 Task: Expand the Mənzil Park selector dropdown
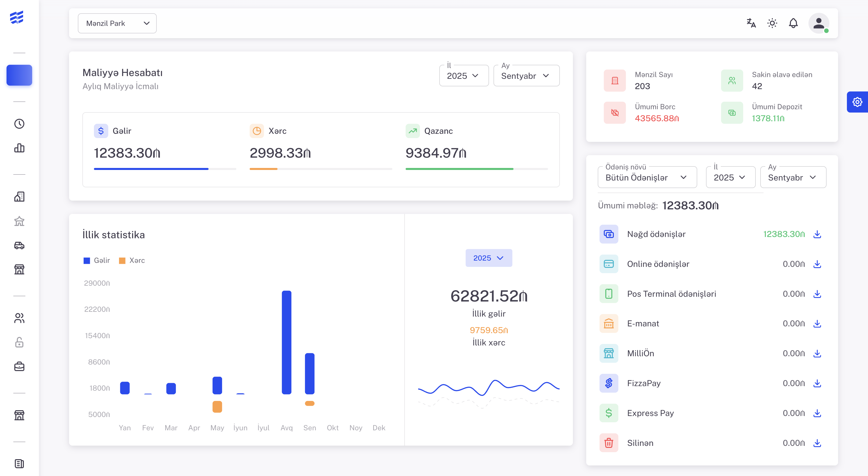117,23
